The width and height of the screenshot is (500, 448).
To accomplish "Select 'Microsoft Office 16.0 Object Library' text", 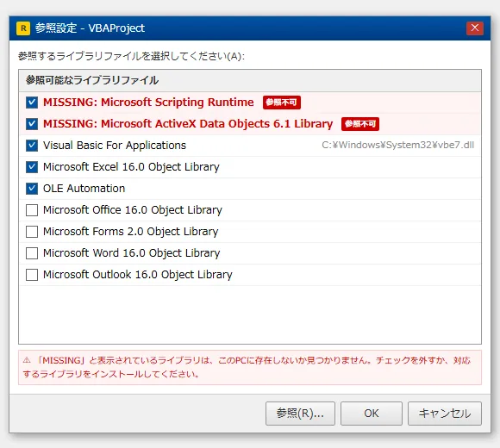I will pyautogui.click(x=133, y=210).
